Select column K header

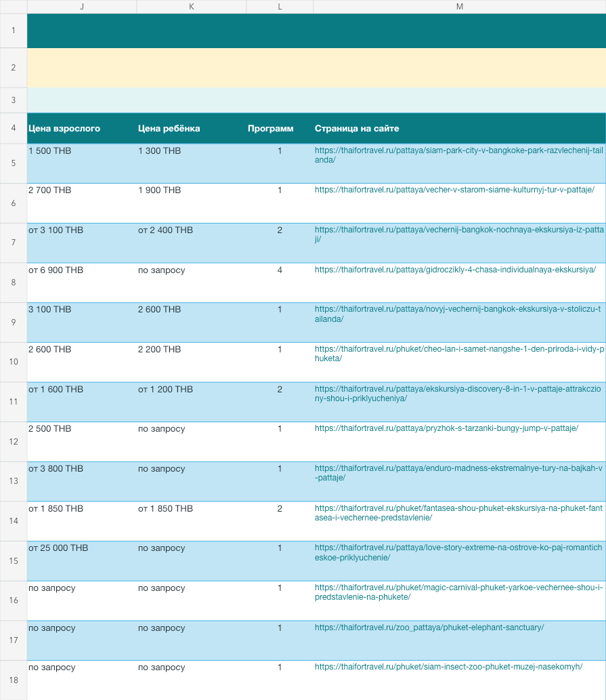(x=192, y=7)
